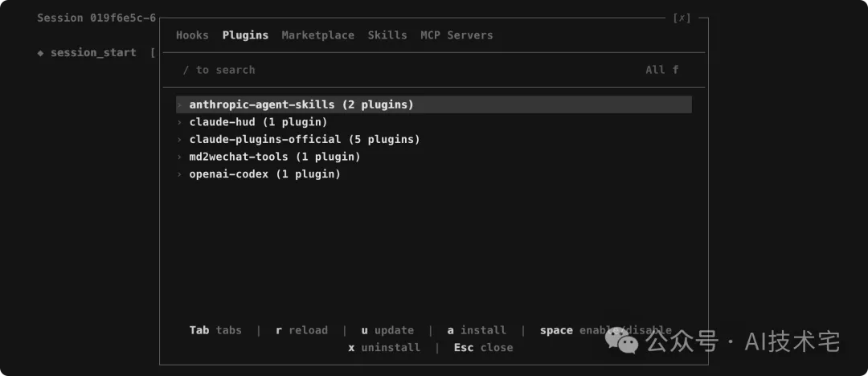Open the 'All' filter selector
This screenshot has width=868, height=376.
click(661, 70)
